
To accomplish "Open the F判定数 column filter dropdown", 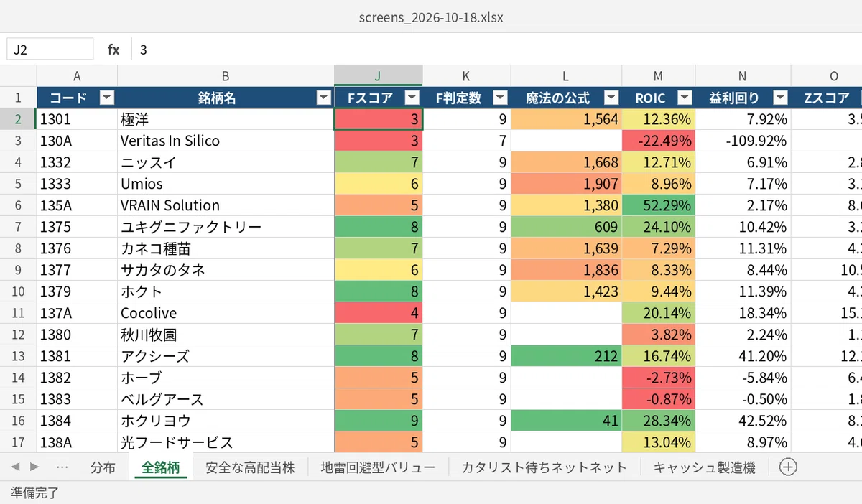I will tap(501, 98).
